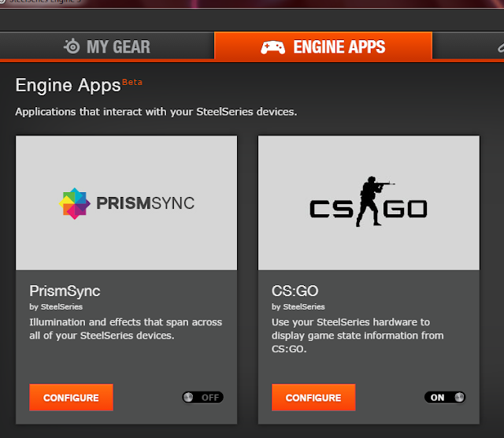Open the CS:GO banner thumbnail
Image resolution: width=504 pixels, height=438 pixels.
pyautogui.click(x=369, y=203)
